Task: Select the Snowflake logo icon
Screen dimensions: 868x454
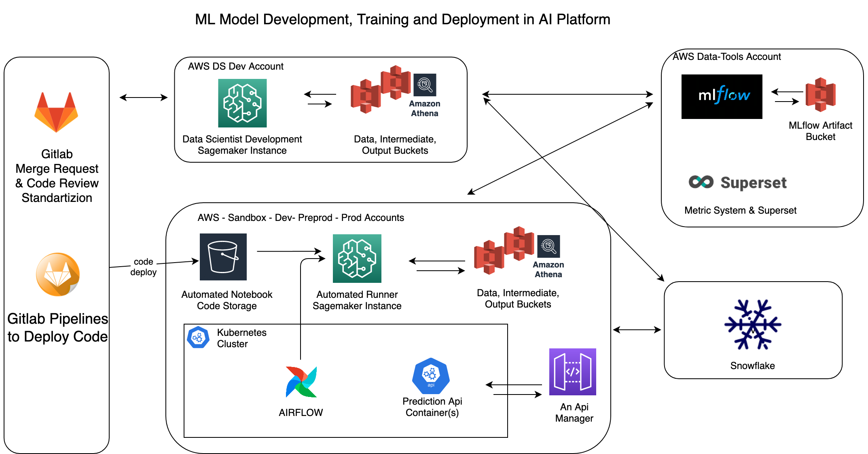Action: (x=752, y=324)
